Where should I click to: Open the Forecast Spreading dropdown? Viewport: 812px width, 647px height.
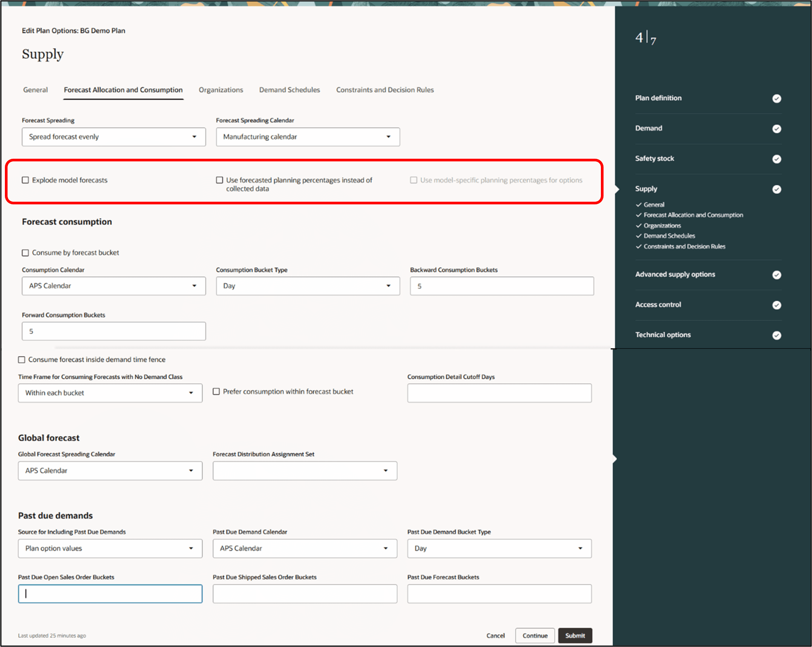[x=113, y=137]
